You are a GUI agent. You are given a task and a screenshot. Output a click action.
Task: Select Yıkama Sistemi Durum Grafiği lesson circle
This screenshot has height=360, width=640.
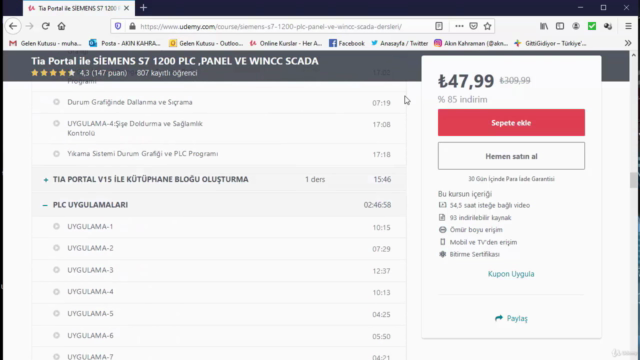click(56, 154)
